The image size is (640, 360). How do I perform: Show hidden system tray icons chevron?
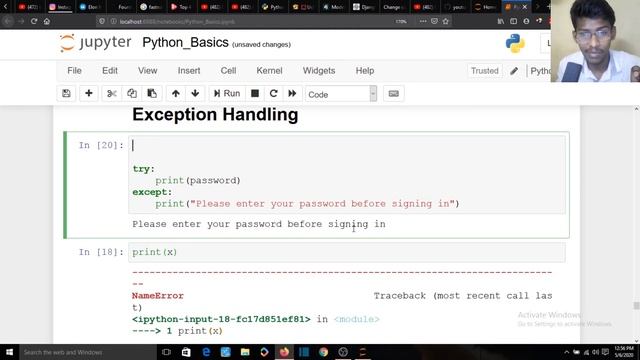pyautogui.click(x=567, y=352)
